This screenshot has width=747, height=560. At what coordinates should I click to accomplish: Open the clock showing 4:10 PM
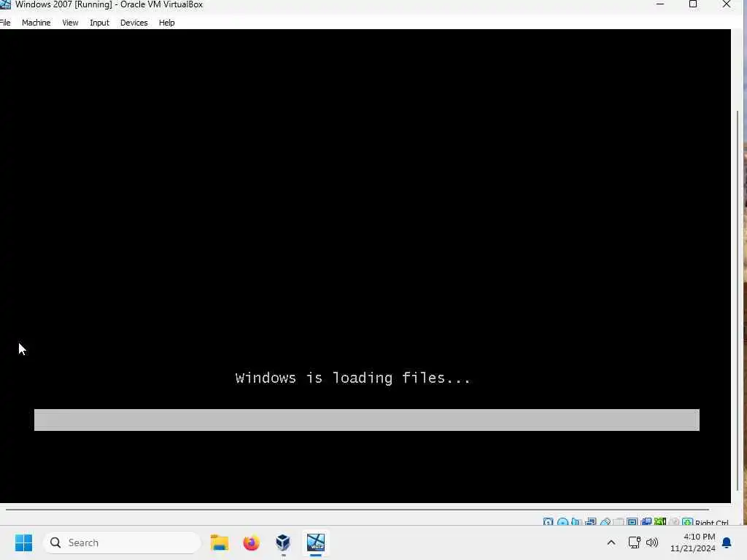coord(693,542)
